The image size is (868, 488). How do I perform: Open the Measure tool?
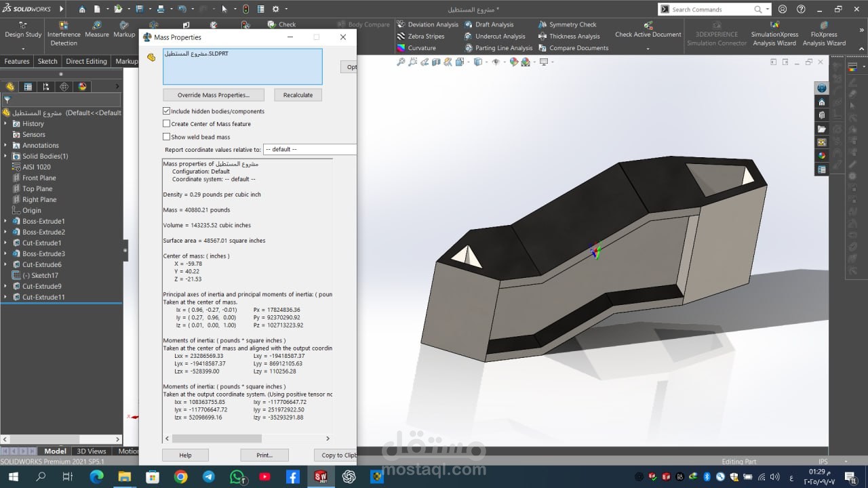[x=96, y=29]
